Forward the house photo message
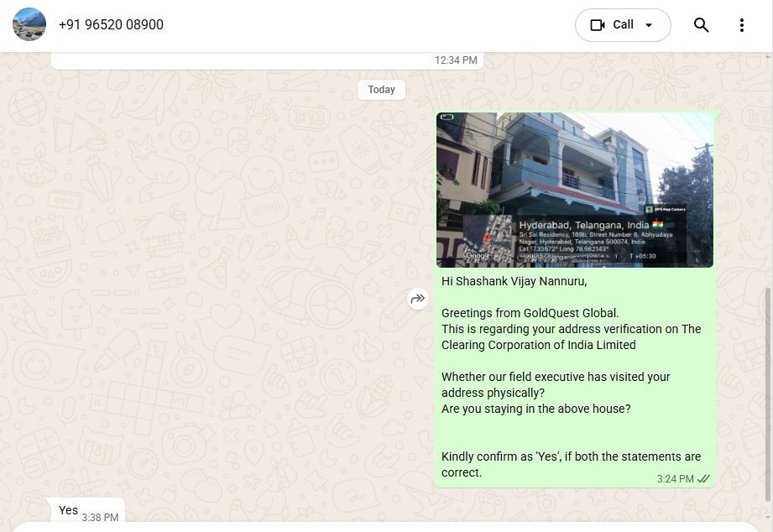The width and height of the screenshot is (773, 532). pos(418,299)
